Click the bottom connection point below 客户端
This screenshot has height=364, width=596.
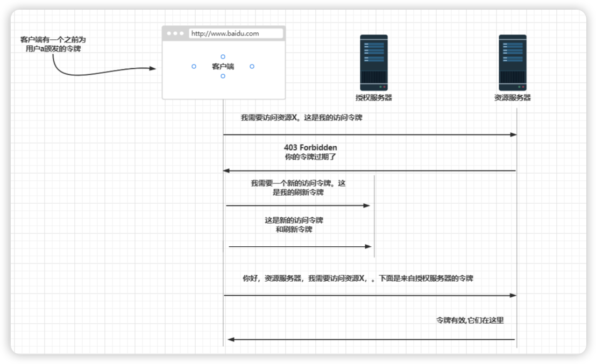pyautogui.click(x=223, y=76)
